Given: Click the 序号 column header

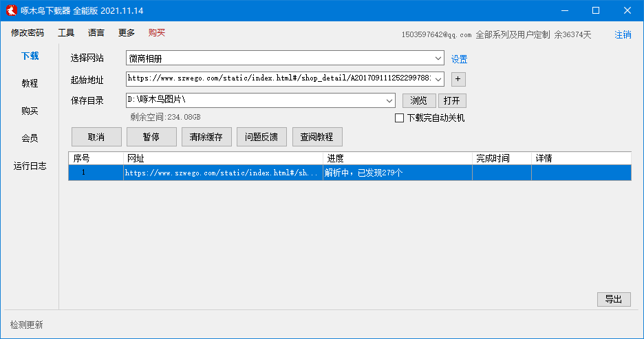Looking at the screenshot, I should click(x=96, y=158).
